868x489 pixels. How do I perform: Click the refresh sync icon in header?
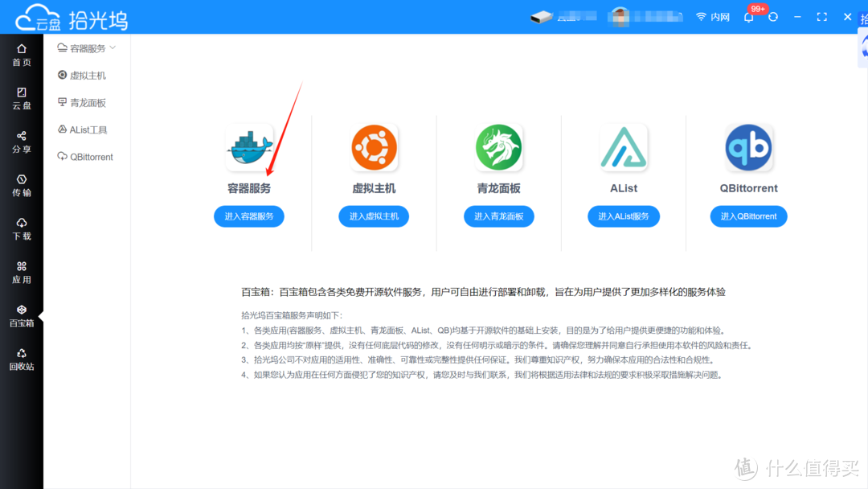tap(773, 17)
